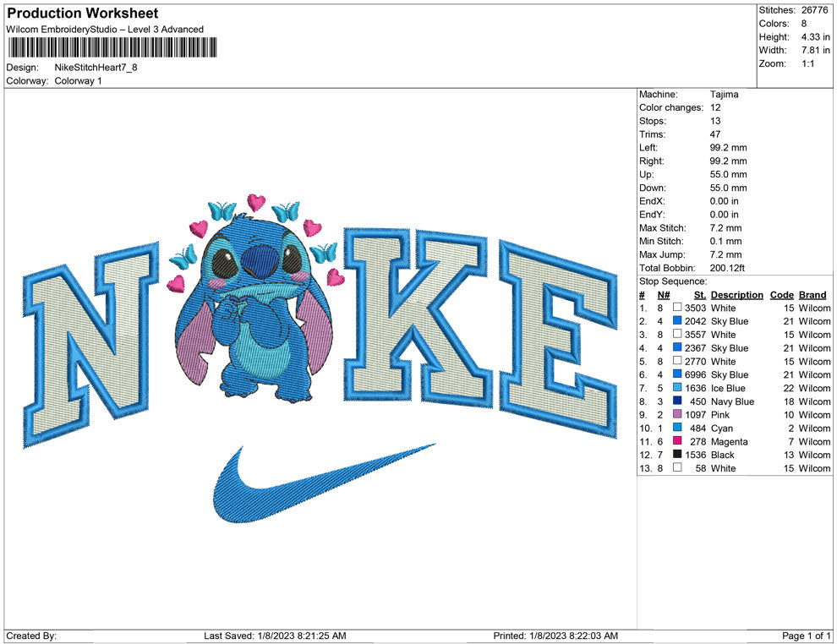Viewport: 837px width, 644px height.
Task: Click the 'EndY:' label
Action: [652, 215]
